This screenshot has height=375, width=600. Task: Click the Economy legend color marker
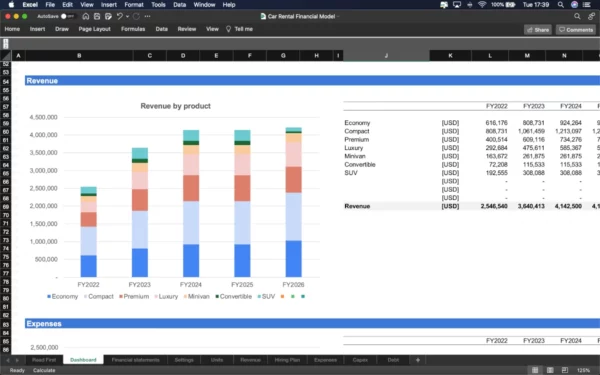point(49,297)
